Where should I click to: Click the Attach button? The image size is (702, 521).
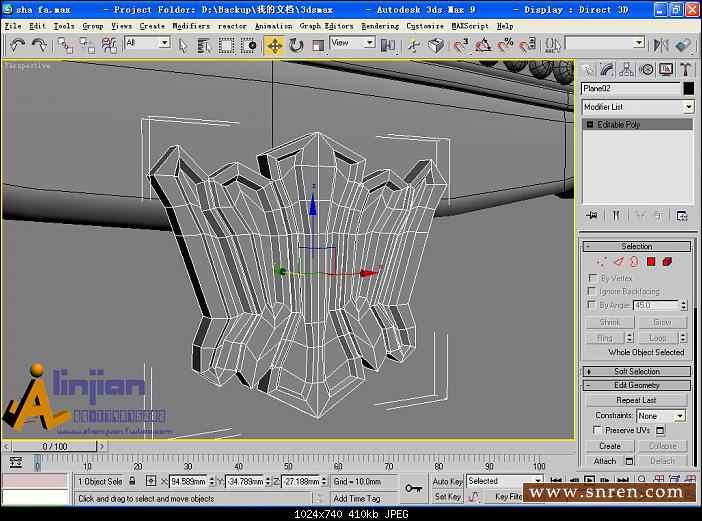(x=605, y=461)
